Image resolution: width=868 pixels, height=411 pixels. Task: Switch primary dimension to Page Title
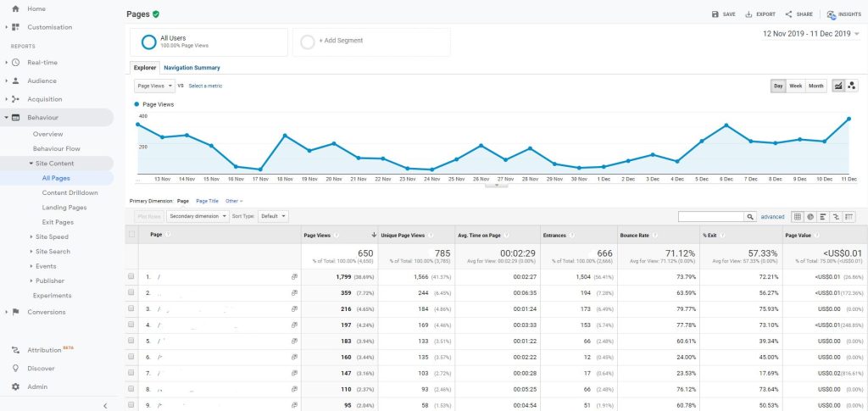[x=208, y=202]
